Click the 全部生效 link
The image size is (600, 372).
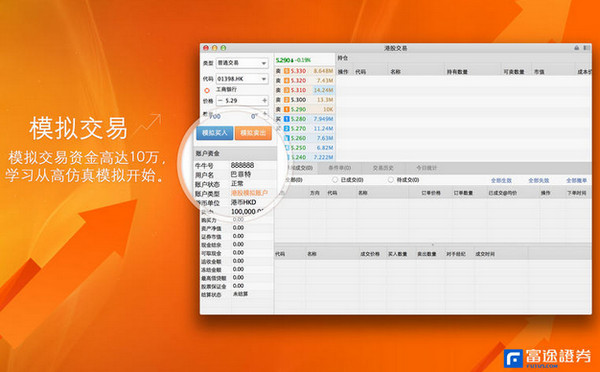point(501,180)
